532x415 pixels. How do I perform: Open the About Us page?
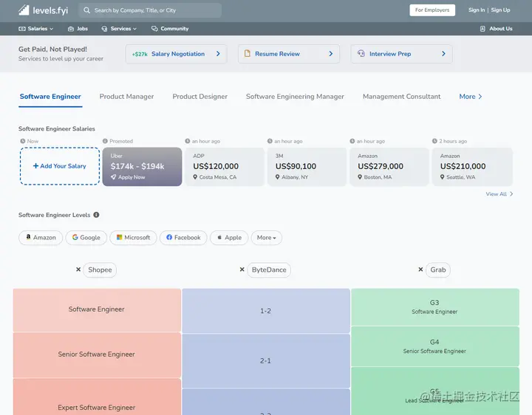[496, 29]
